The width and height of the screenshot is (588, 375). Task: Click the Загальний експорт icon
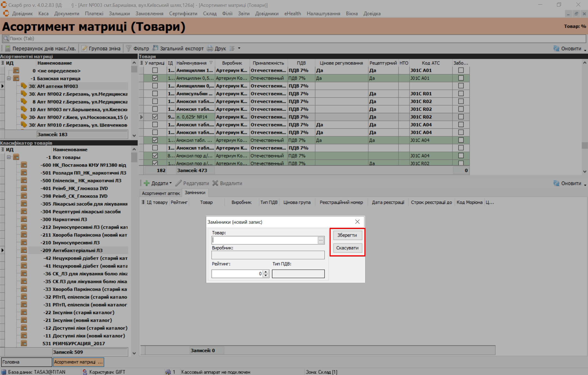coord(155,48)
